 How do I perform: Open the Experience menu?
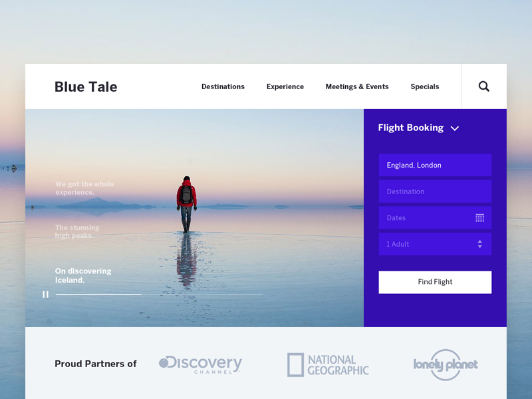pos(285,86)
